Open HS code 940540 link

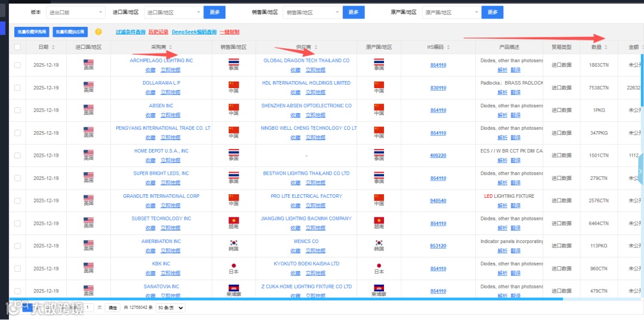(438, 201)
